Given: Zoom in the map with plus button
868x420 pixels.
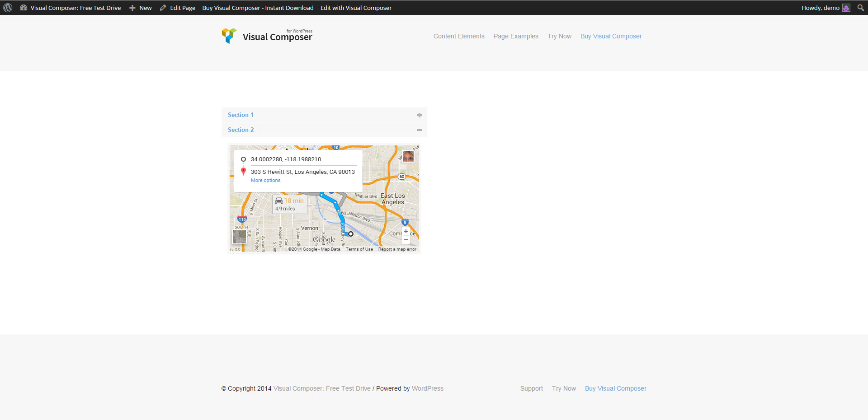Looking at the screenshot, I should (x=406, y=231).
